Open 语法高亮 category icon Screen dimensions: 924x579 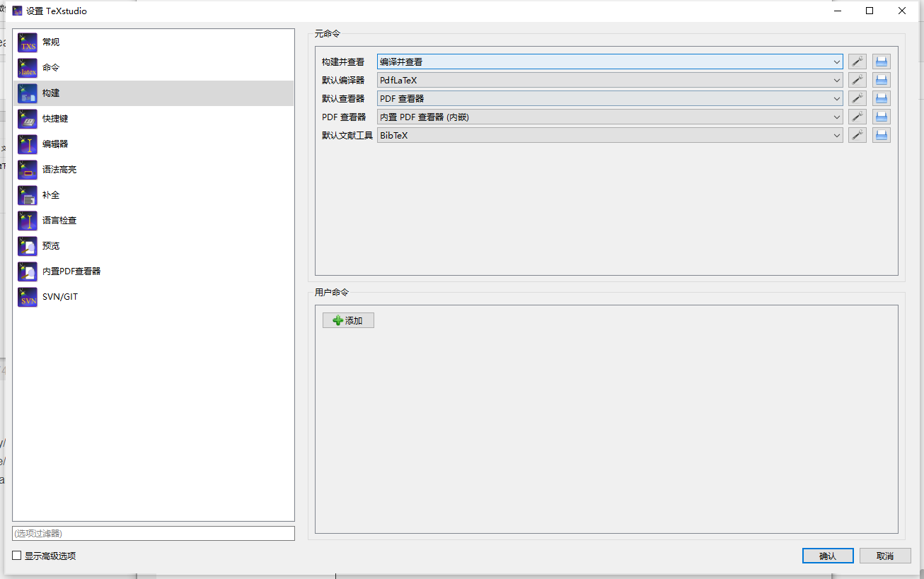pyautogui.click(x=28, y=170)
